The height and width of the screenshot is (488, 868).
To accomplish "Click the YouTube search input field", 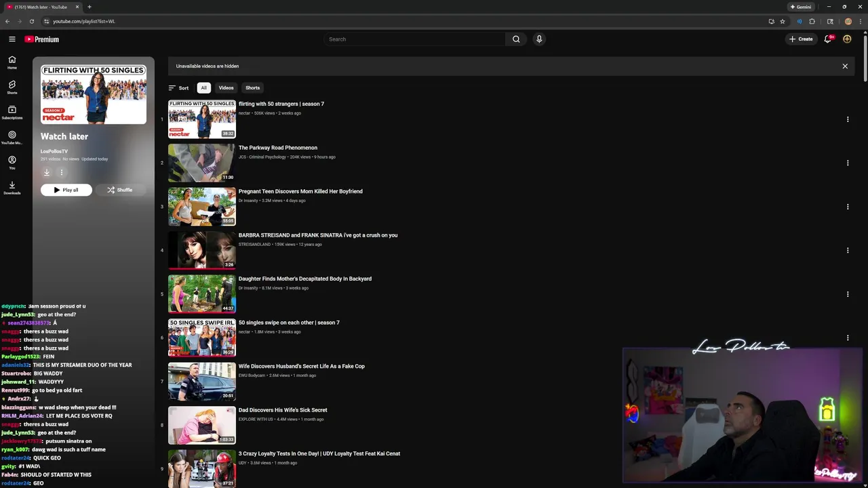I will click(x=415, y=39).
